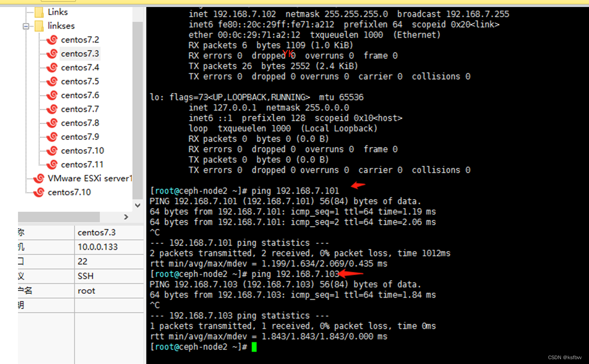
Task: Click the username value root
Action: [x=86, y=290]
